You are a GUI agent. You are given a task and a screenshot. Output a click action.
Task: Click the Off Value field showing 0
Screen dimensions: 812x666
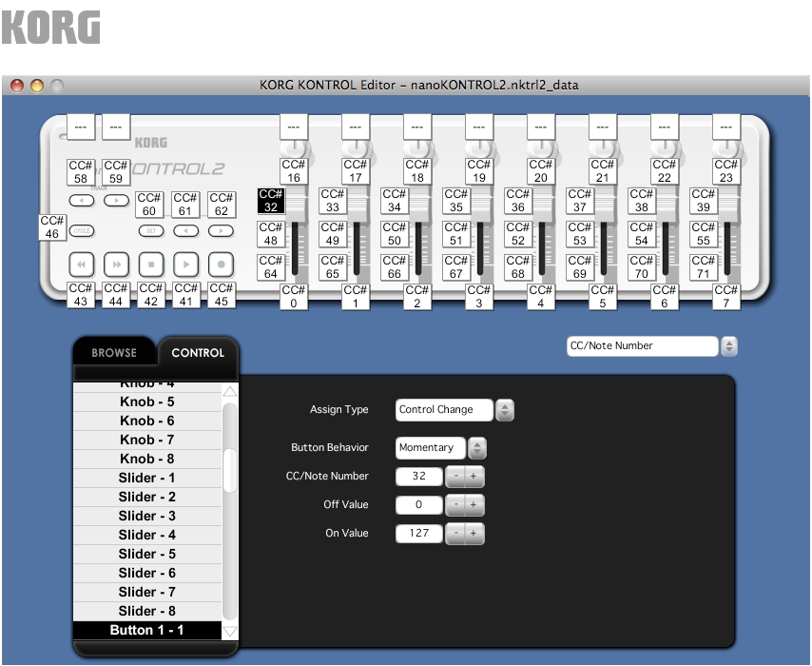[x=419, y=505]
